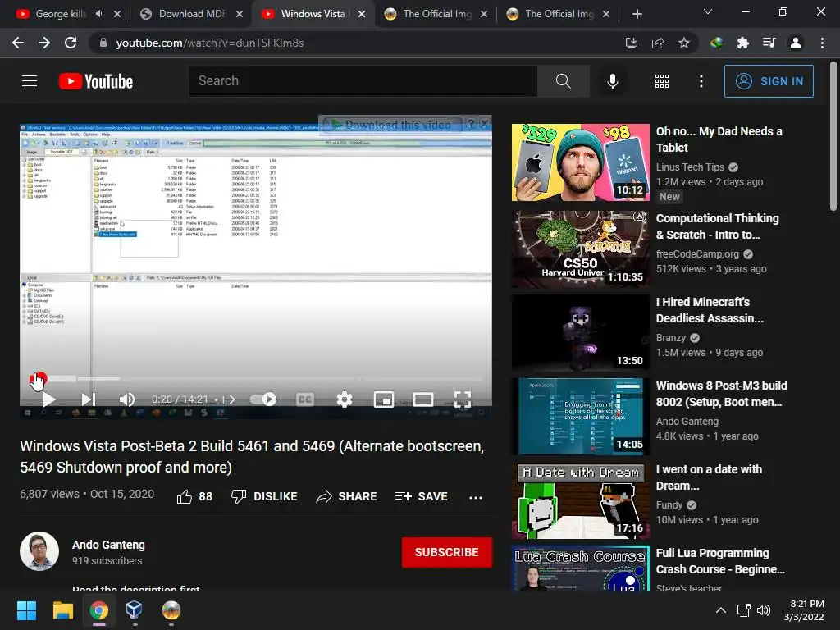The image size is (840, 630).
Task: Open the media controls in toolbar
Action: pyautogui.click(x=769, y=43)
